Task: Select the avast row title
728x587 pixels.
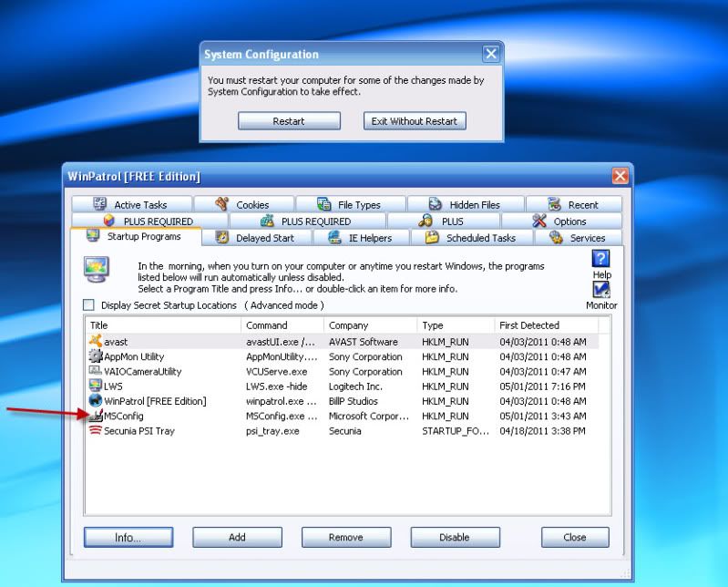Action: 116,342
